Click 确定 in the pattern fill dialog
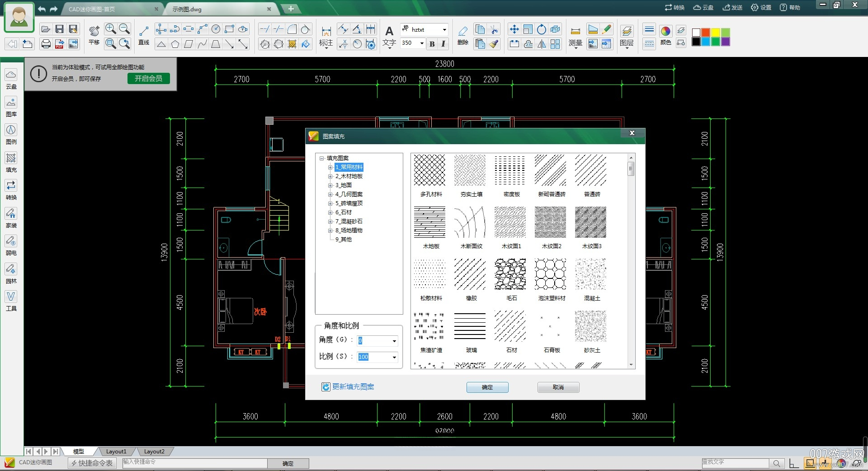Screen dimensions: 868x471 [x=487, y=387]
